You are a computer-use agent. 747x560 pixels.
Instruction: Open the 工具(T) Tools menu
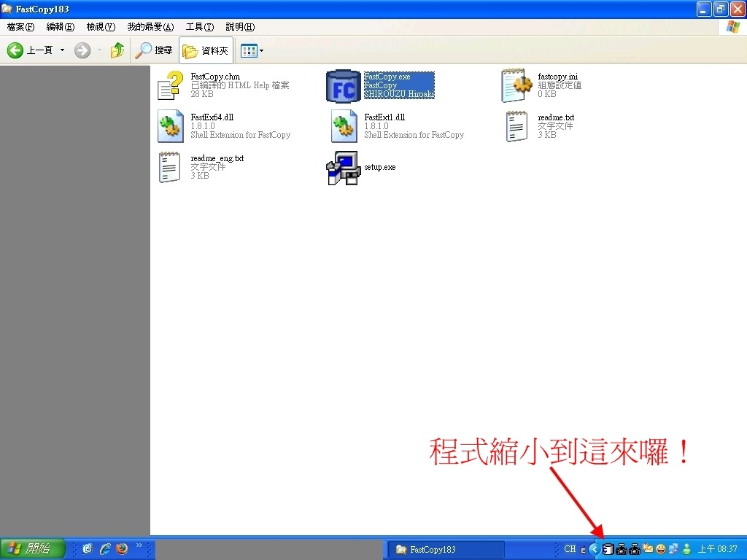click(200, 27)
